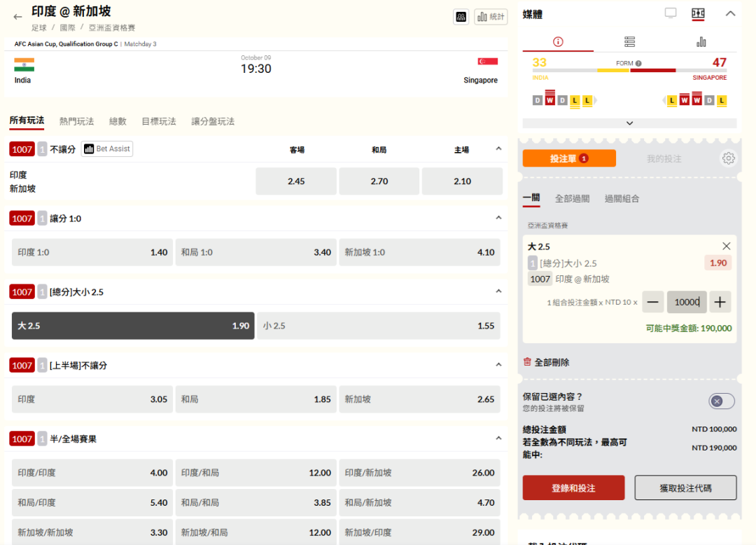Viewport: 756px width, 545px height.
Task: Open bet slip settings gear
Action: pyautogui.click(x=728, y=158)
